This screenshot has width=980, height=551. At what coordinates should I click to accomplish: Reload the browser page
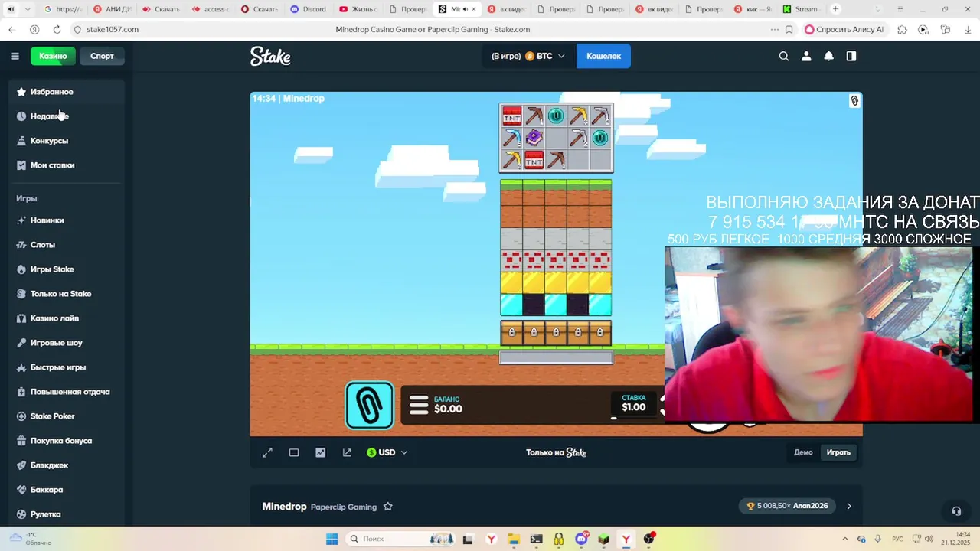(57, 29)
